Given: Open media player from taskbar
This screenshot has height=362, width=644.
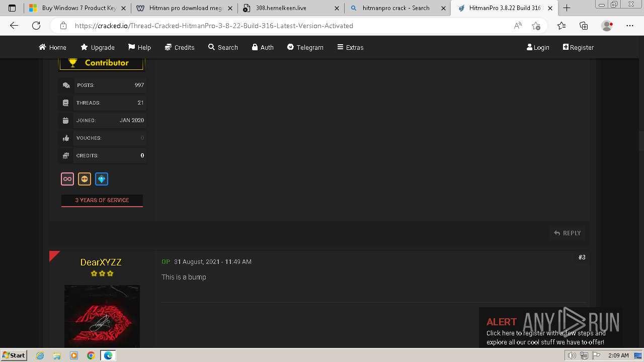Looking at the screenshot, I should coord(74,355).
